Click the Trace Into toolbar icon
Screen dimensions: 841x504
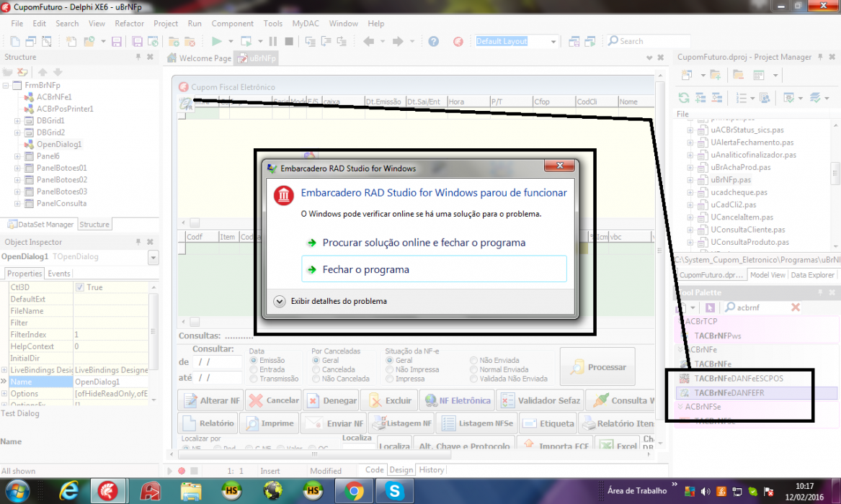(310, 41)
